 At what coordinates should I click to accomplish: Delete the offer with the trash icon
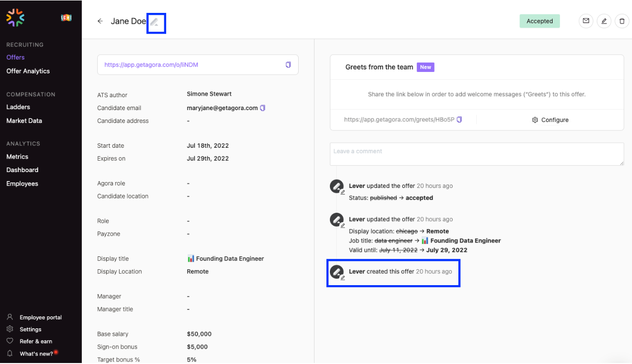click(x=622, y=21)
